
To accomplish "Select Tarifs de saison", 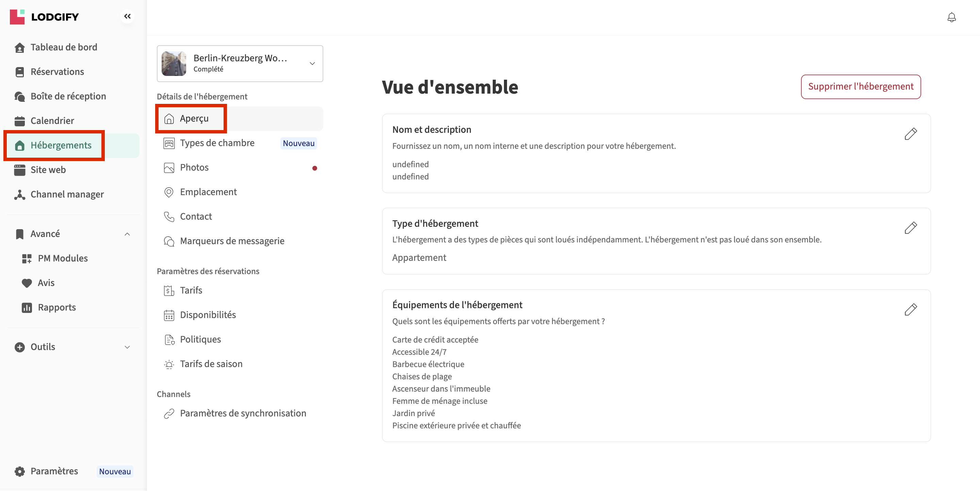I will pyautogui.click(x=211, y=364).
